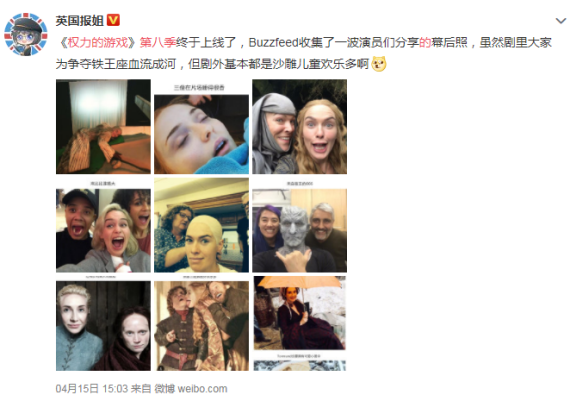Click the Buzzfeed text in the post
This screenshot has width=570, height=401.
point(273,43)
